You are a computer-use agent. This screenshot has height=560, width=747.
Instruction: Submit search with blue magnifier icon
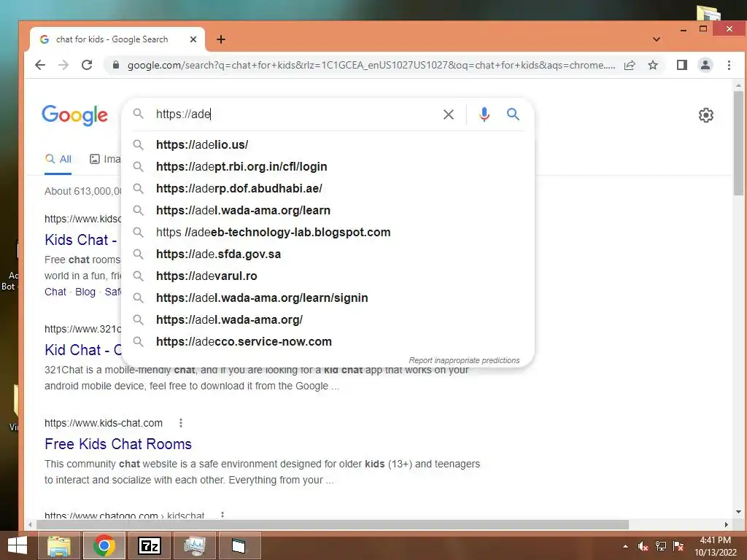click(x=513, y=114)
